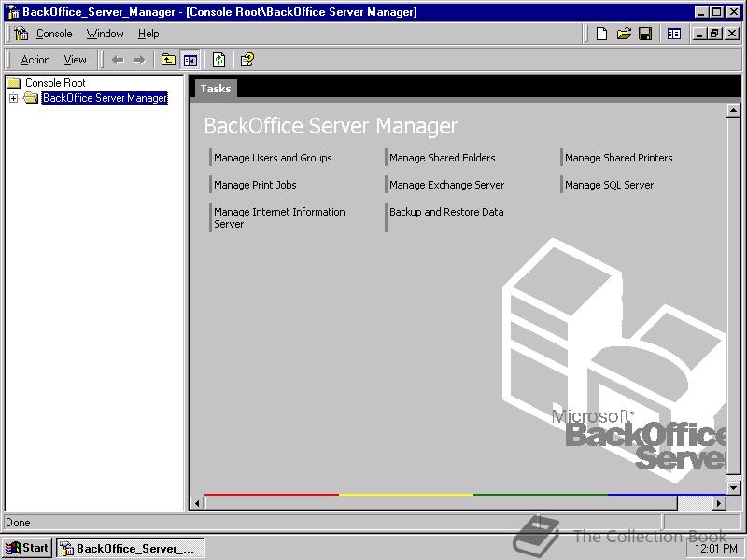Switch to the Tasks tab
The height and width of the screenshot is (560, 747).
click(x=216, y=89)
